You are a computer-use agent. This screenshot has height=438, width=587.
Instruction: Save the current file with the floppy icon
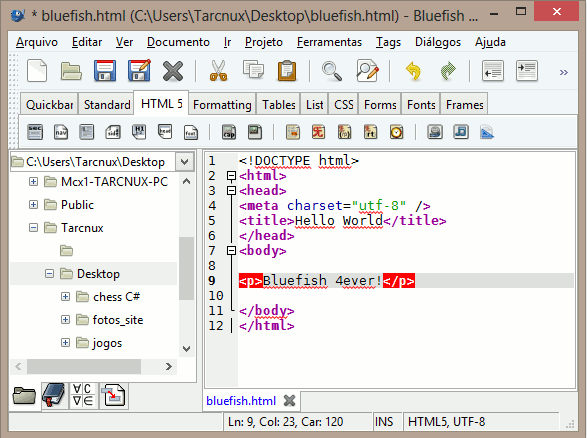coord(105,71)
